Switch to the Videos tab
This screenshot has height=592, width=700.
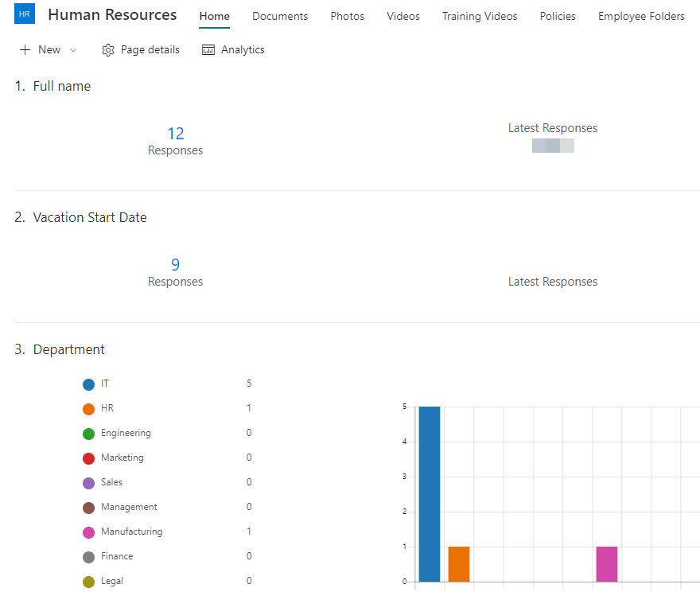pyautogui.click(x=402, y=16)
